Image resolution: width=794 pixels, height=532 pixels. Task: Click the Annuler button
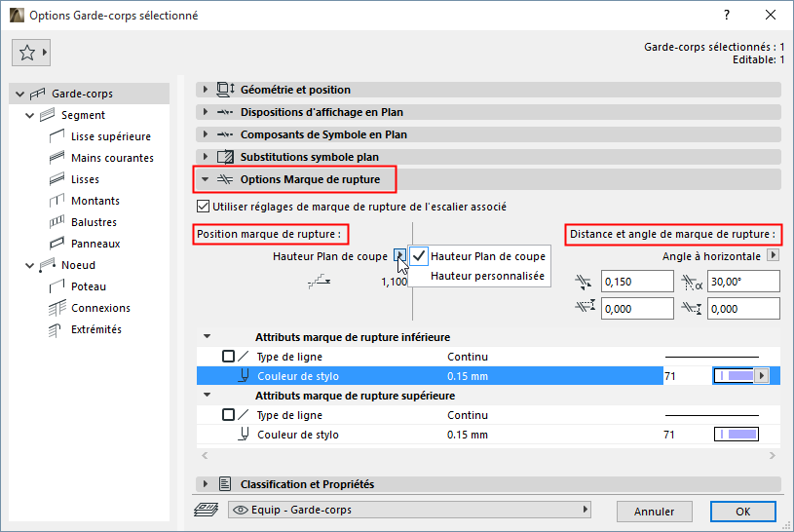point(655,512)
